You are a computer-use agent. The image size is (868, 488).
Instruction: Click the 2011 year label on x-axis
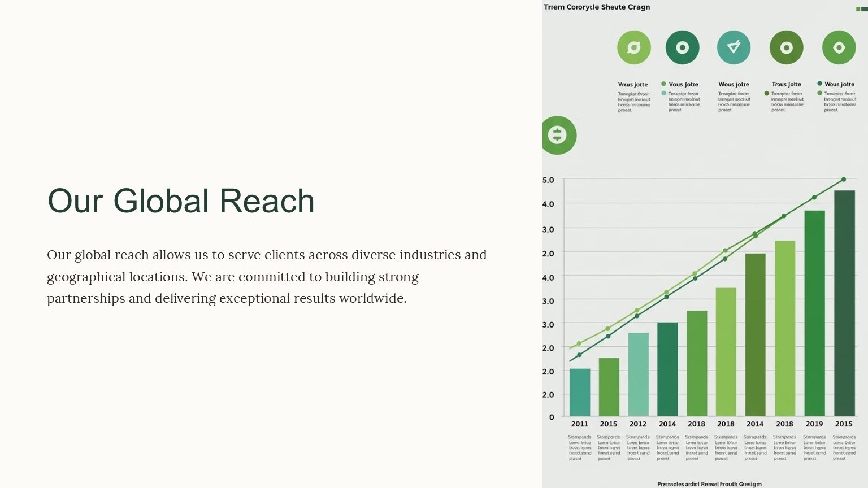(579, 424)
